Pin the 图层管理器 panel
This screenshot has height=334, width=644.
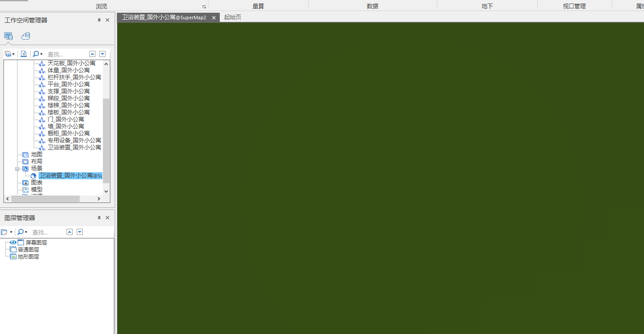point(99,218)
